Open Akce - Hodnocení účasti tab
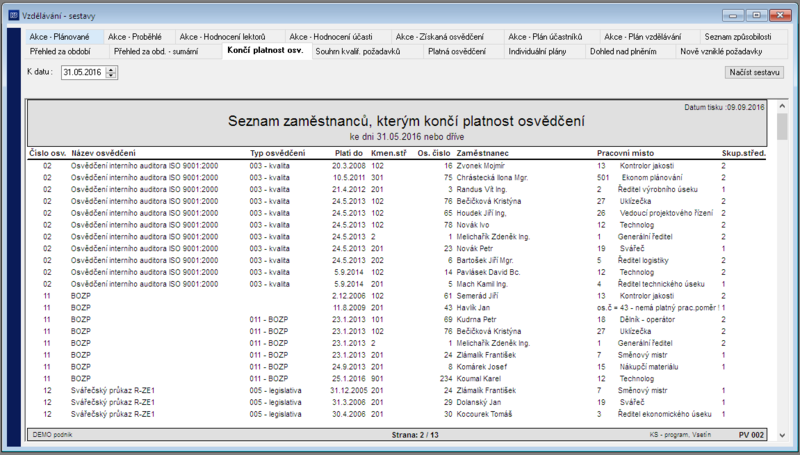 [338, 37]
